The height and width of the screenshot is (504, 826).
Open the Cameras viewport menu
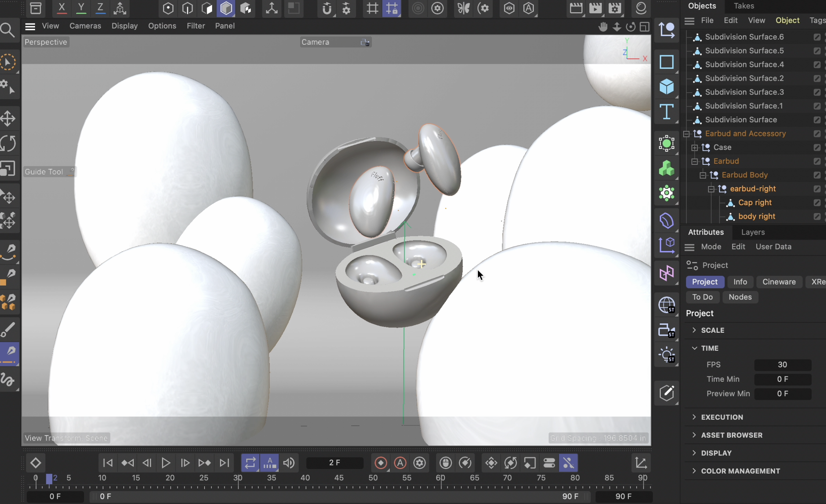click(85, 26)
